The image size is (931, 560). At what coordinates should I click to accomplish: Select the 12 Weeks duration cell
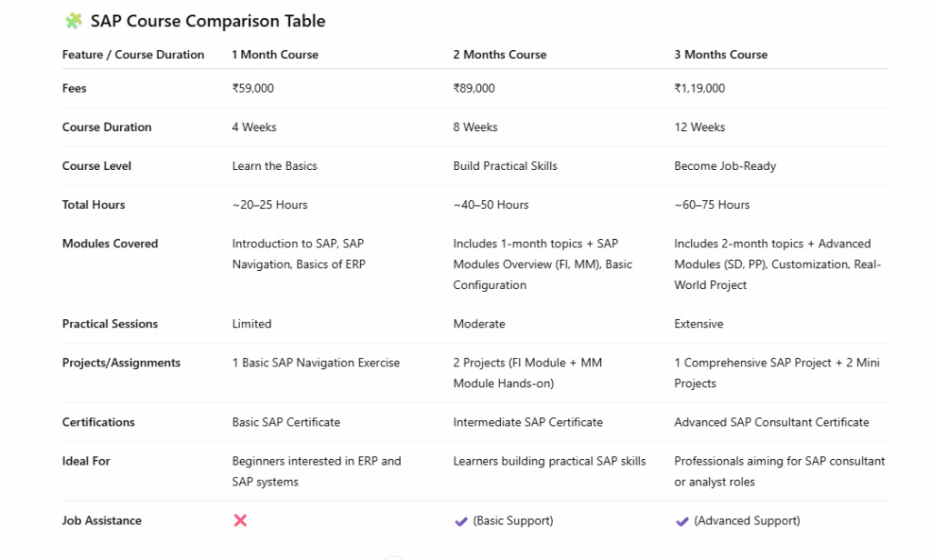(x=699, y=127)
